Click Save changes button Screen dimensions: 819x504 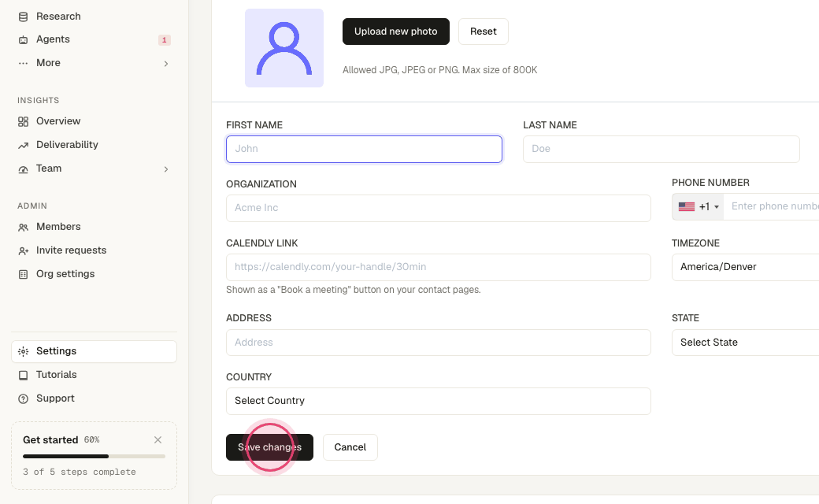click(269, 447)
